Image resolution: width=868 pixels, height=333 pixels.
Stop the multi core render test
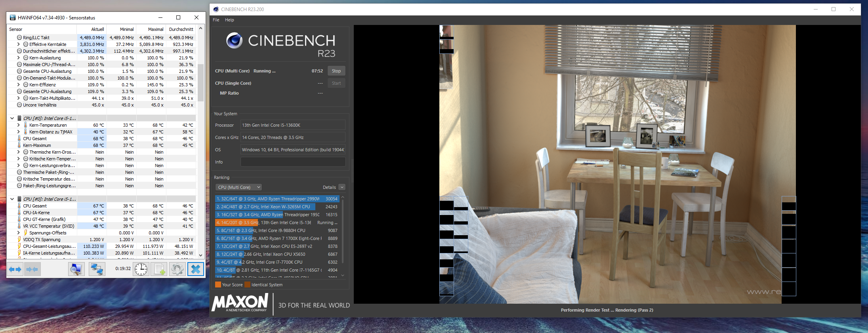click(336, 71)
